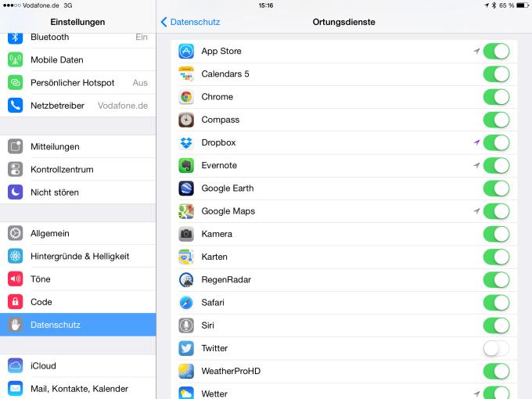Viewport: 532px width, 399px height.
Task: Open Persönlicher Hotspot settings
Action: [x=78, y=82]
